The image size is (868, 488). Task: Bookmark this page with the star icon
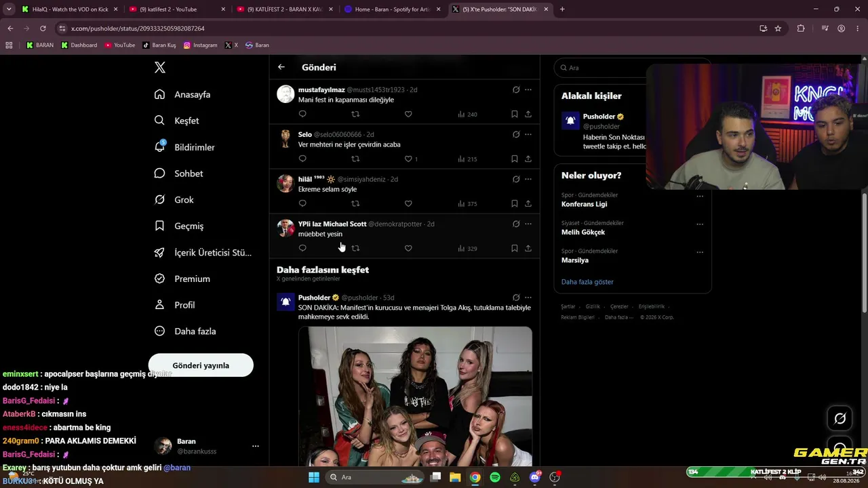coord(778,28)
